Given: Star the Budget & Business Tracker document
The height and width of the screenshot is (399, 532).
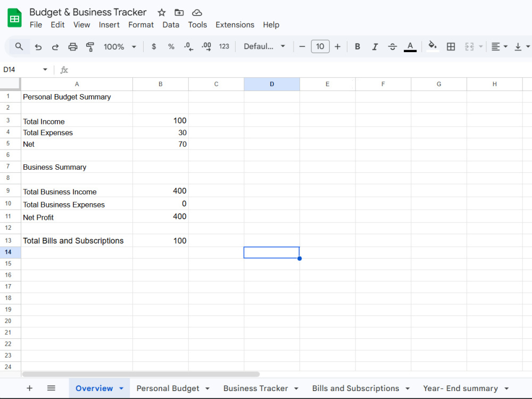Looking at the screenshot, I should (x=162, y=13).
